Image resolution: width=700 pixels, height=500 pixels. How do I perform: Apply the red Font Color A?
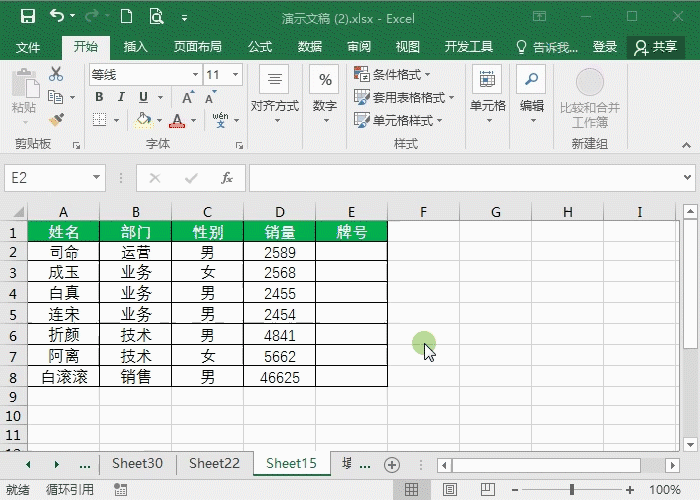177,121
